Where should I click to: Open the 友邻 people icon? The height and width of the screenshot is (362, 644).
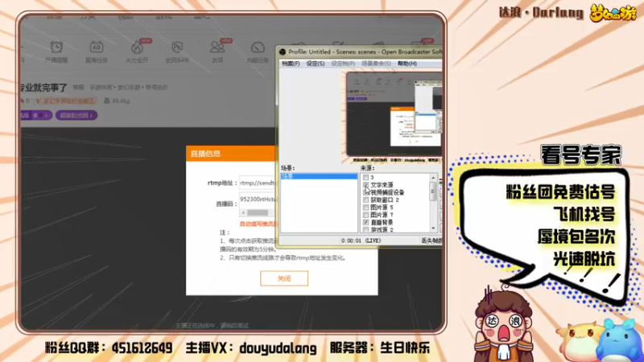pyautogui.click(x=217, y=47)
